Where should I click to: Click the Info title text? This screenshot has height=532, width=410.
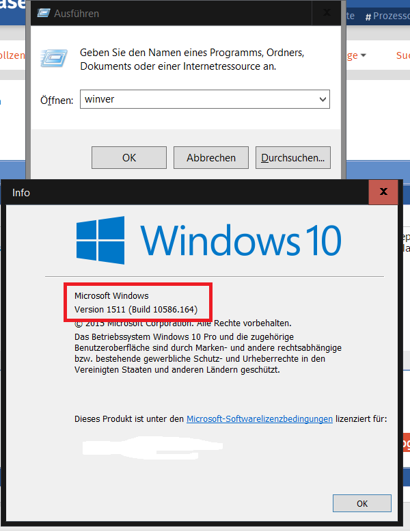coord(21,193)
